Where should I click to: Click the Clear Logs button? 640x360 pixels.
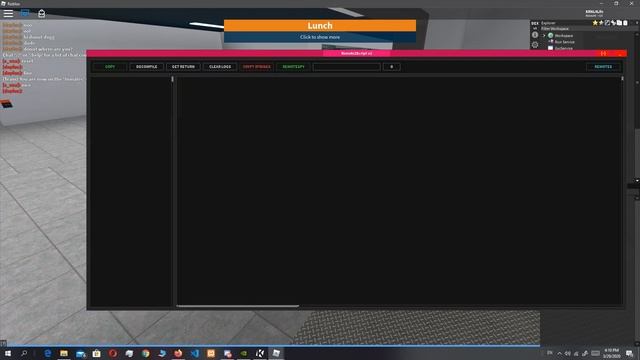tap(220, 67)
